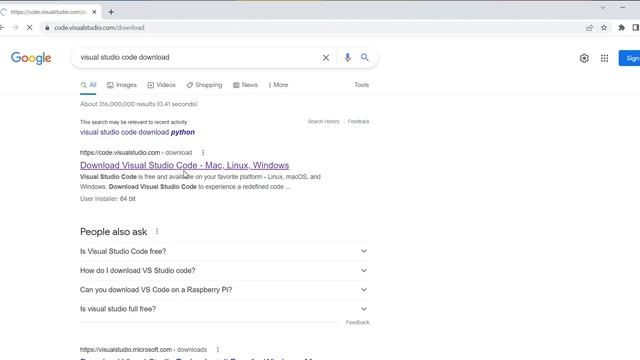Open the Search History link

[323, 122]
